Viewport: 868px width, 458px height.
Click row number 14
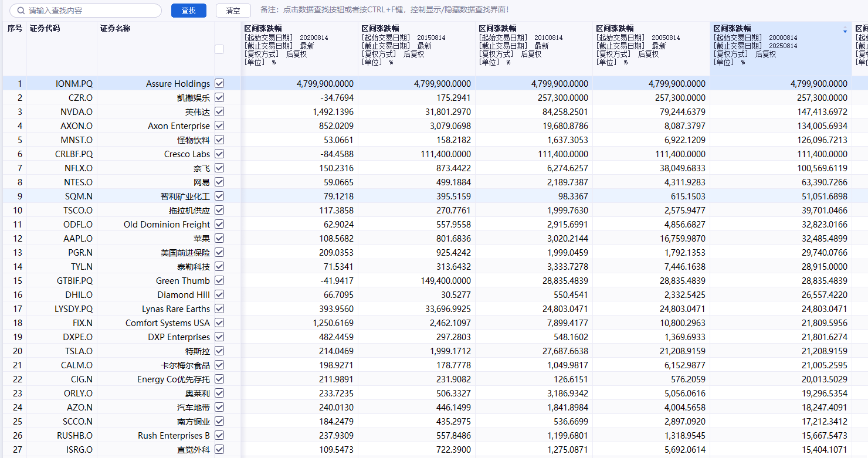(17, 267)
